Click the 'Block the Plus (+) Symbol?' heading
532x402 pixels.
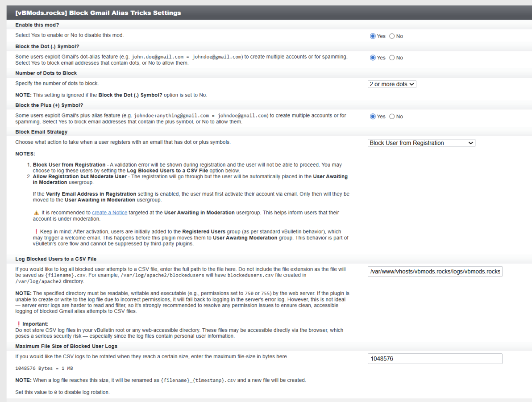coord(49,105)
